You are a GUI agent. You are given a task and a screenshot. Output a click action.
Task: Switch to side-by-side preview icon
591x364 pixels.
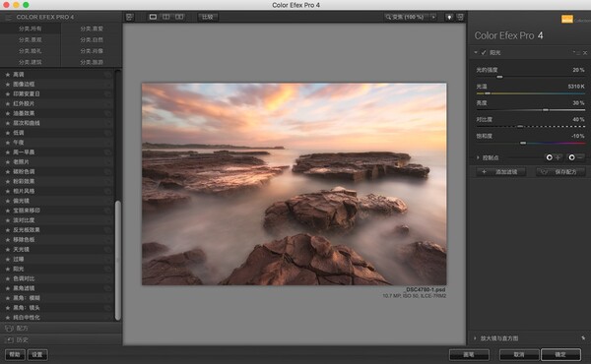[x=179, y=17]
